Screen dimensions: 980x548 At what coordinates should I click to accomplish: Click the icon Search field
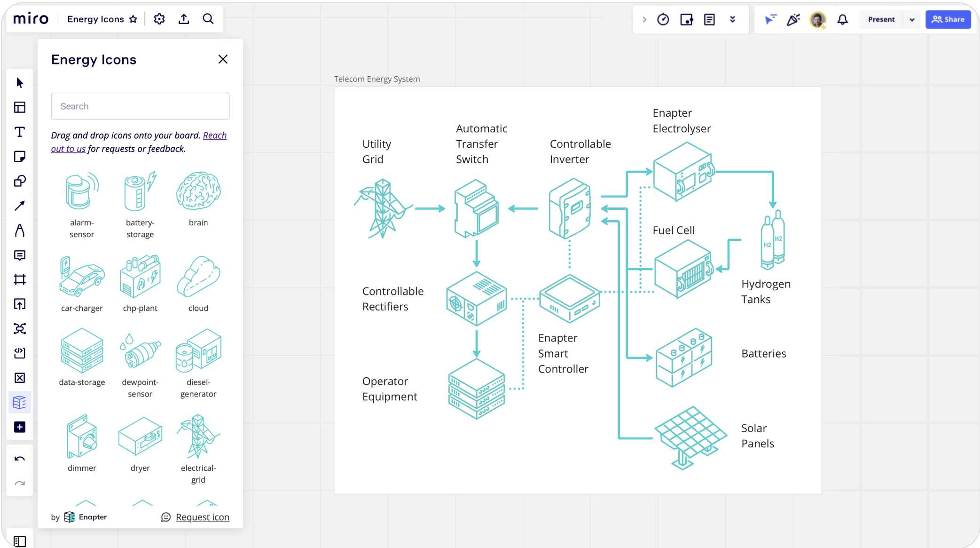pyautogui.click(x=140, y=106)
